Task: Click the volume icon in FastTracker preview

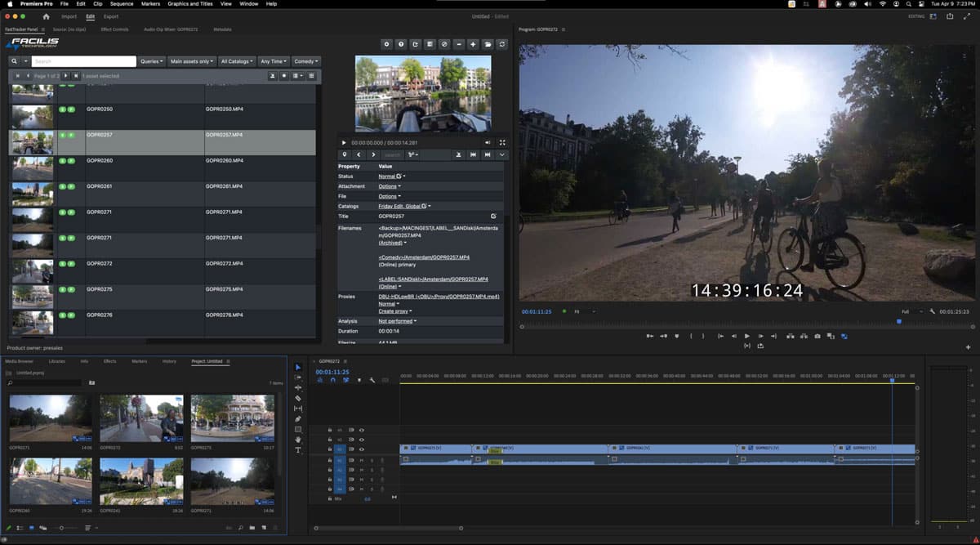Action: (488, 142)
